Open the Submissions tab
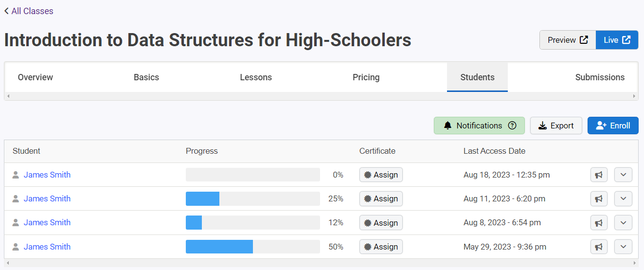The height and width of the screenshot is (270, 644). 600,77
